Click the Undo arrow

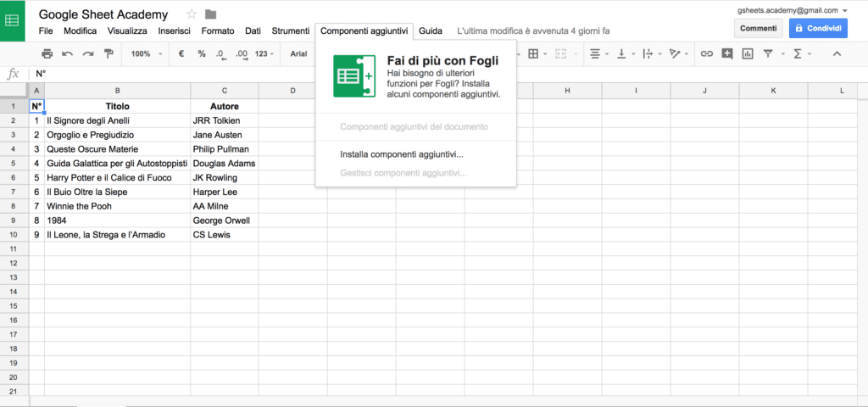(x=68, y=53)
